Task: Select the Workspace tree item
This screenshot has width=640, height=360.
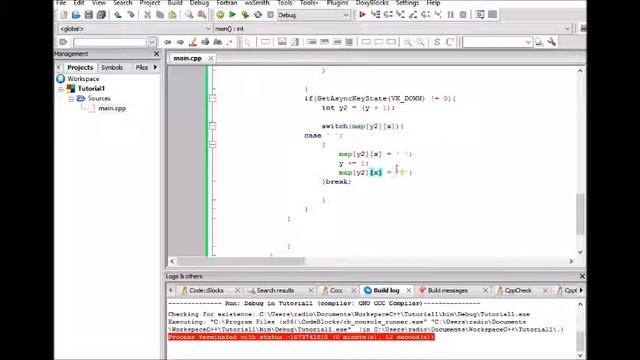Action: 83,79
